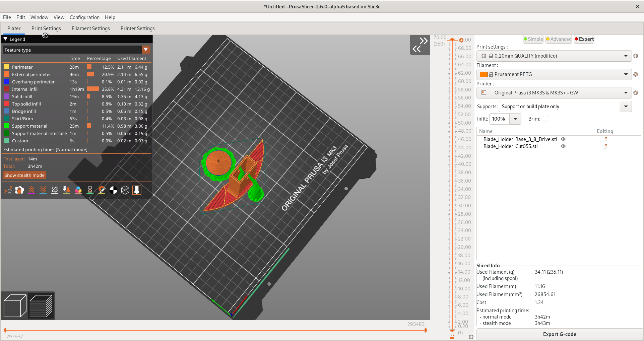Switch to sliced layers preview view
Image resolution: width=644 pixels, height=341 pixels.
[x=41, y=305]
